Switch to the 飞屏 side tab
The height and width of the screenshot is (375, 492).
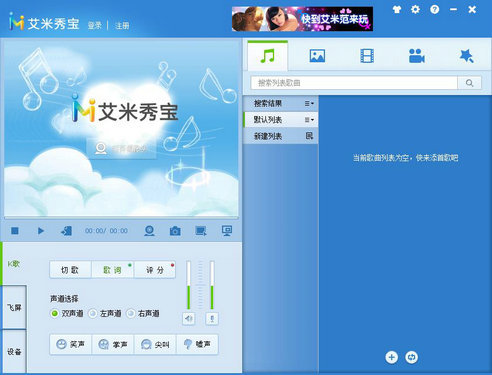click(14, 307)
